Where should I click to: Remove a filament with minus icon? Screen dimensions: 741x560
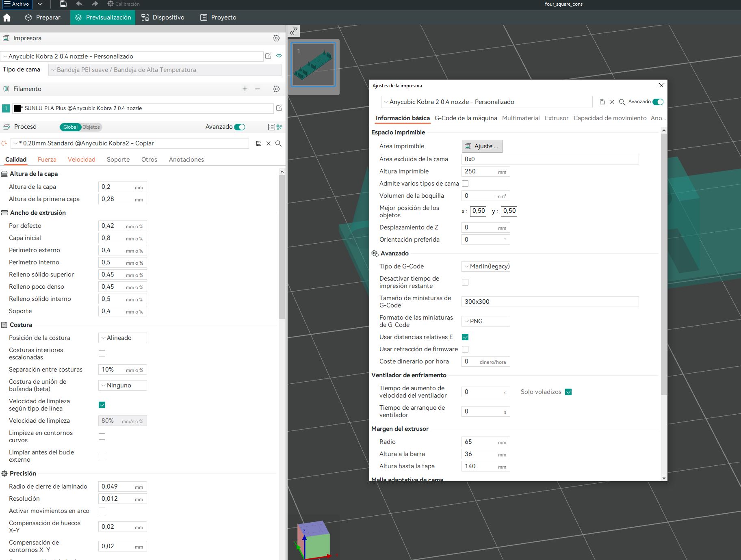tap(258, 89)
